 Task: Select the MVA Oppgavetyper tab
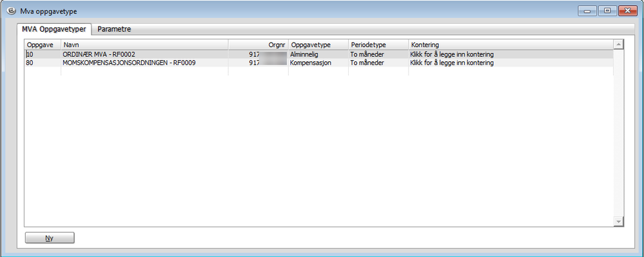coord(54,29)
